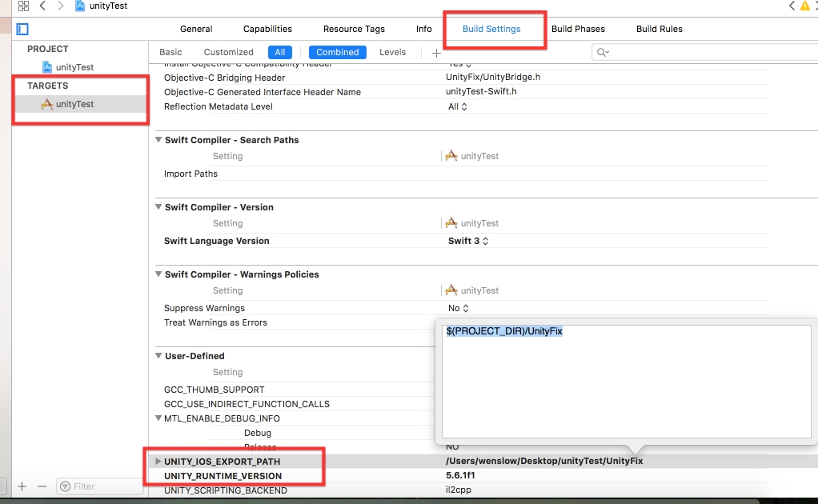The width and height of the screenshot is (818, 504).
Task: Click the $(PROJECT_DIR)/UnityFix text in popup editor
Action: (504, 331)
